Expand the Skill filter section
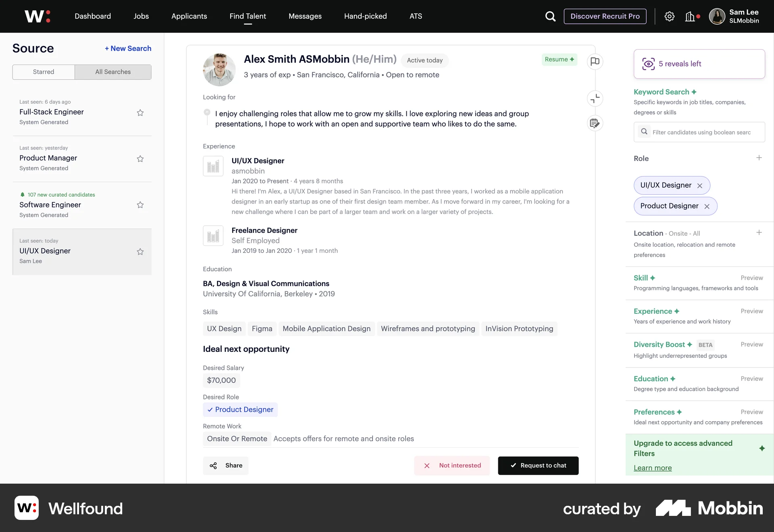This screenshot has height=532, width=774. [644, 278]
